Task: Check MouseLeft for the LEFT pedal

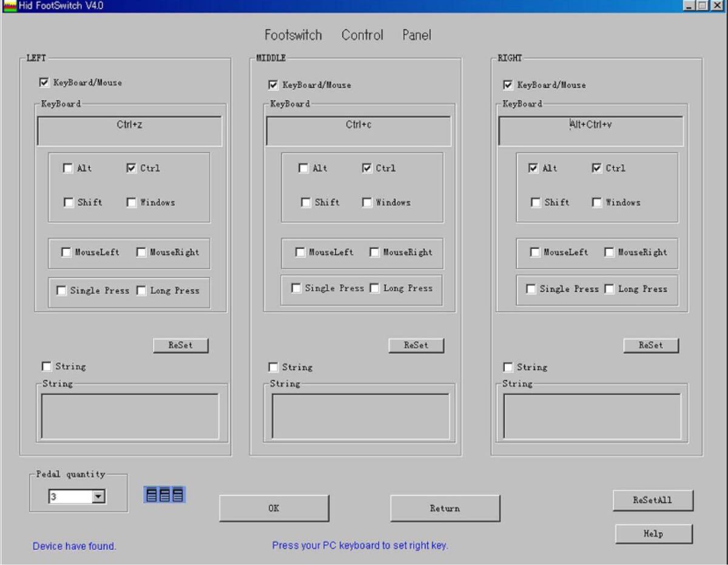Action: click(x=66, y=252)
